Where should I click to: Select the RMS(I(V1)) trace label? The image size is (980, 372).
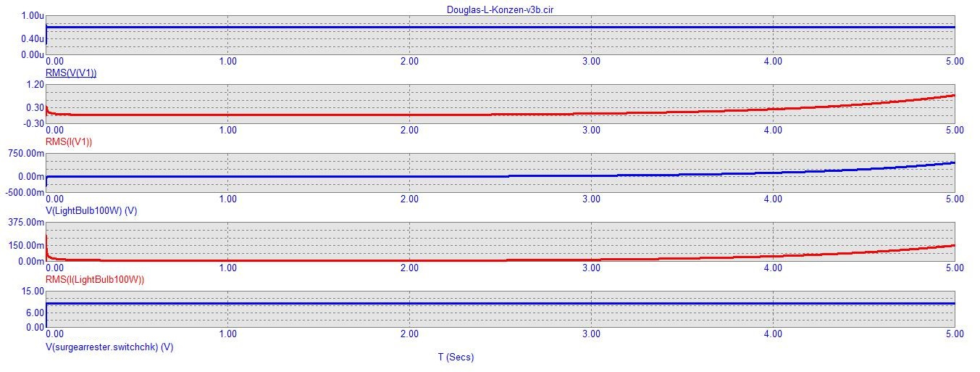[x=69, y=141]
